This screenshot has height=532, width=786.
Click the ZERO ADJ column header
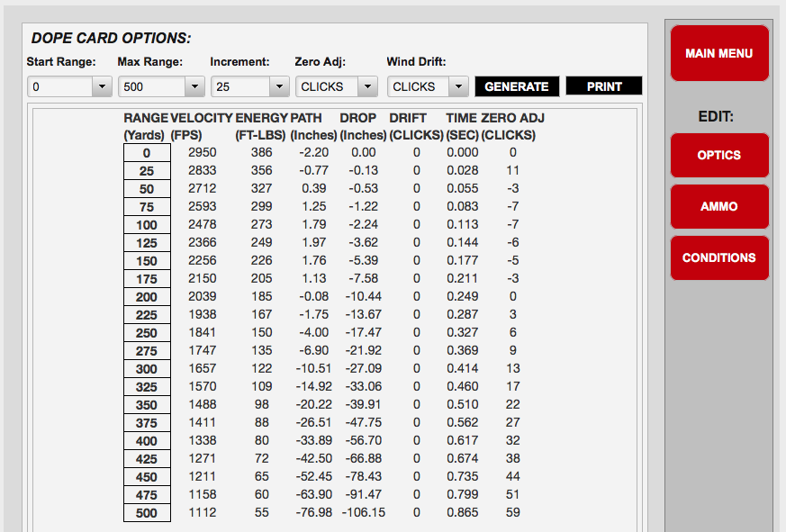512,118
